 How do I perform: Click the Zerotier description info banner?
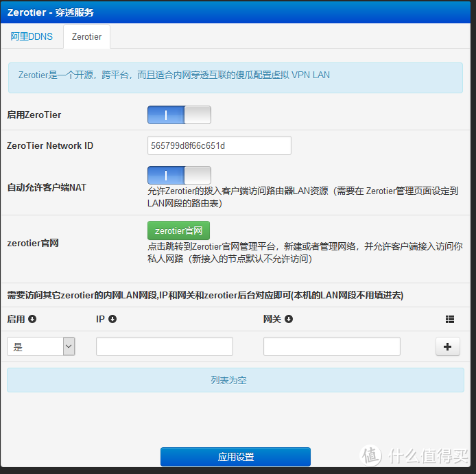(x=235, y=78)
